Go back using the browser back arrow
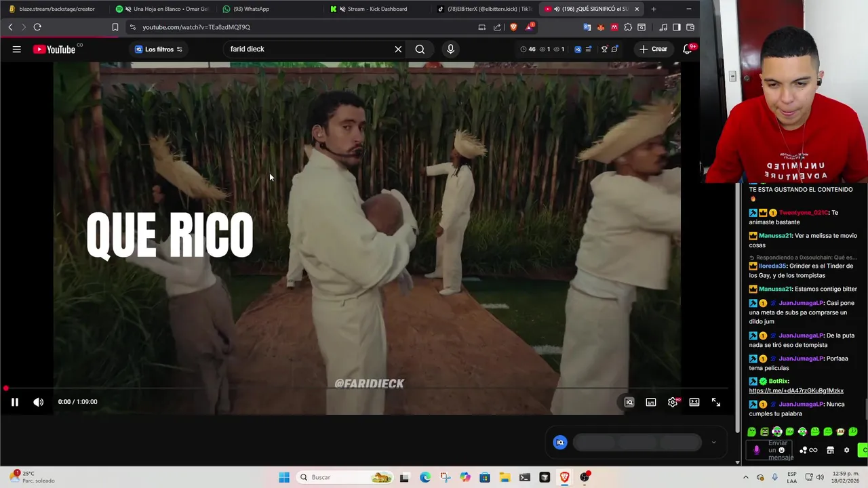The image size is (868, 488). pos(10,27)
